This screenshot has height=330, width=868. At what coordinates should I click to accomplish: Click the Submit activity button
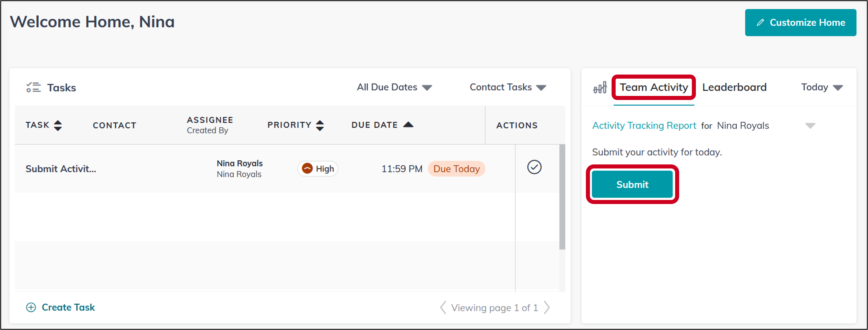[632, 184]
